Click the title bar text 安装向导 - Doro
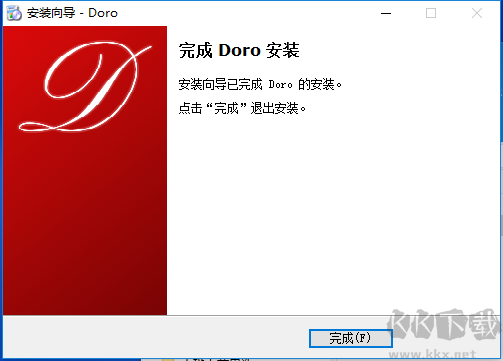Viewport: 503px width, 361px height. (x=72, y=13)
